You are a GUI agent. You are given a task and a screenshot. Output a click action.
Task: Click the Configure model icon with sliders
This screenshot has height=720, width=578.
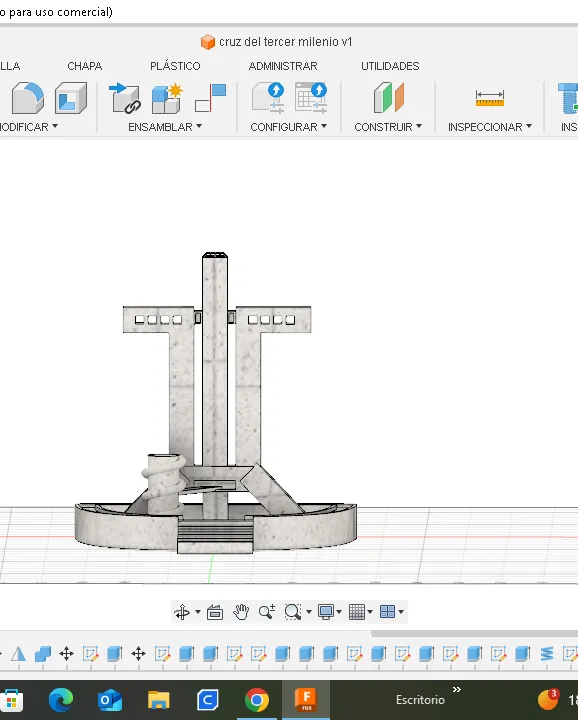tap(268, 97)
